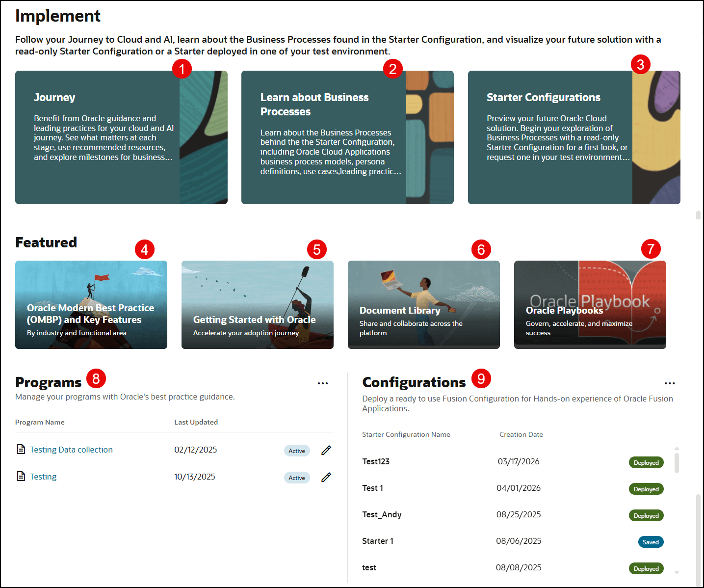Open Oracle Modern Best Practice featured tile

(x=91, y=305)
